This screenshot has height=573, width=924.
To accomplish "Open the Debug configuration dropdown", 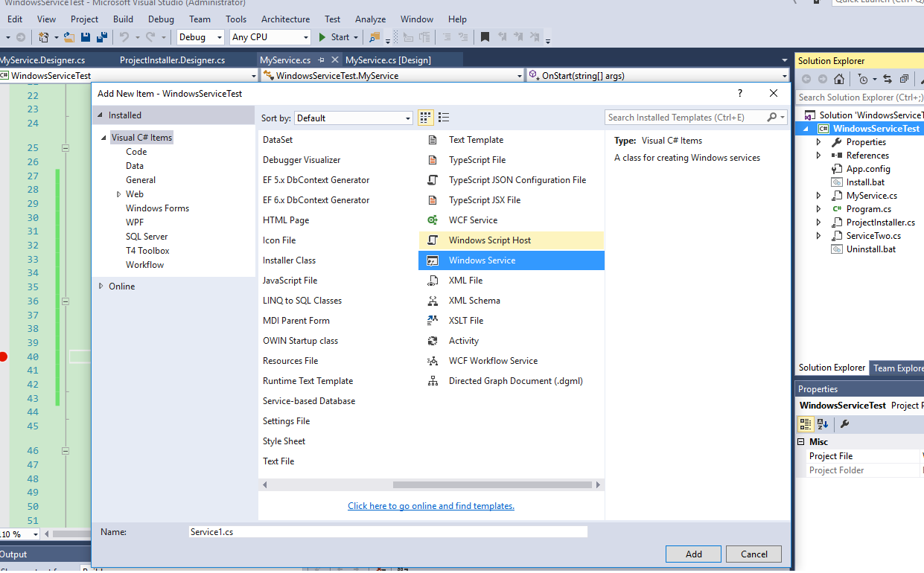I will point(200,37).
